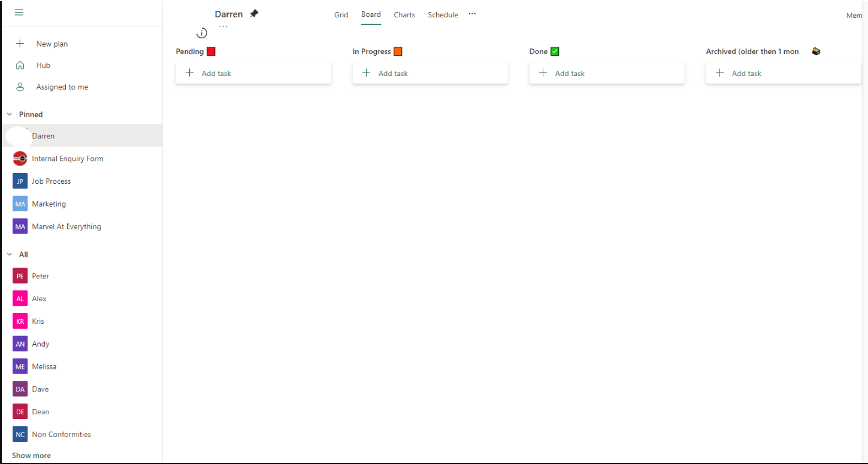Click the ME Melissa avatar
868x464 pixels.
coord(20,366)
